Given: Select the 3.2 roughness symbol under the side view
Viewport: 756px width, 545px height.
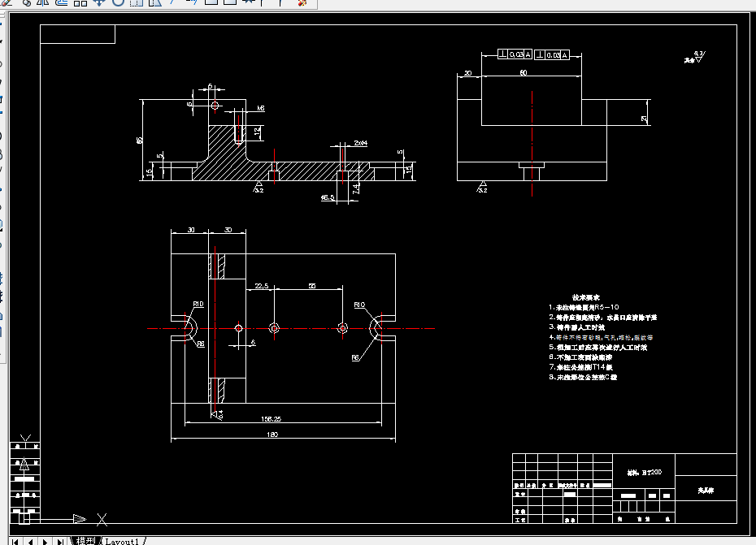Looking at the screenshot, I should (483, 188).
